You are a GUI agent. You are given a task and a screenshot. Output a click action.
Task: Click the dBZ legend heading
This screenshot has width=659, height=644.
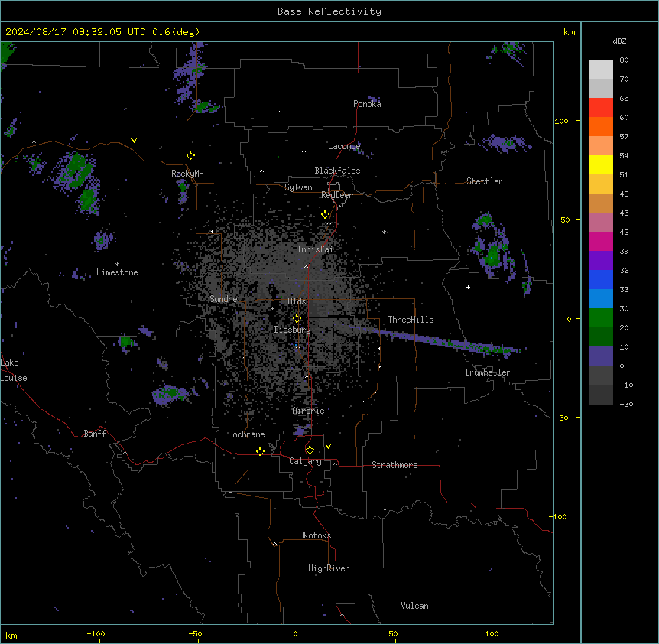(x=619, y=41)
